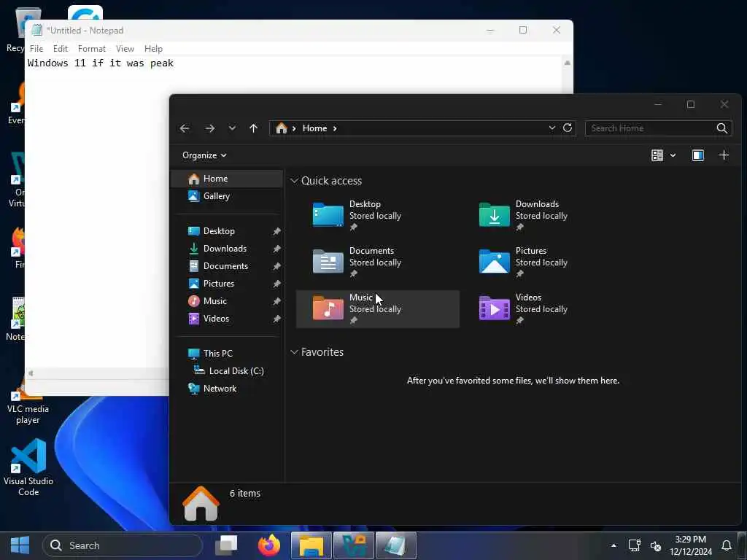Refresh the Home folder view

(568, 128)
